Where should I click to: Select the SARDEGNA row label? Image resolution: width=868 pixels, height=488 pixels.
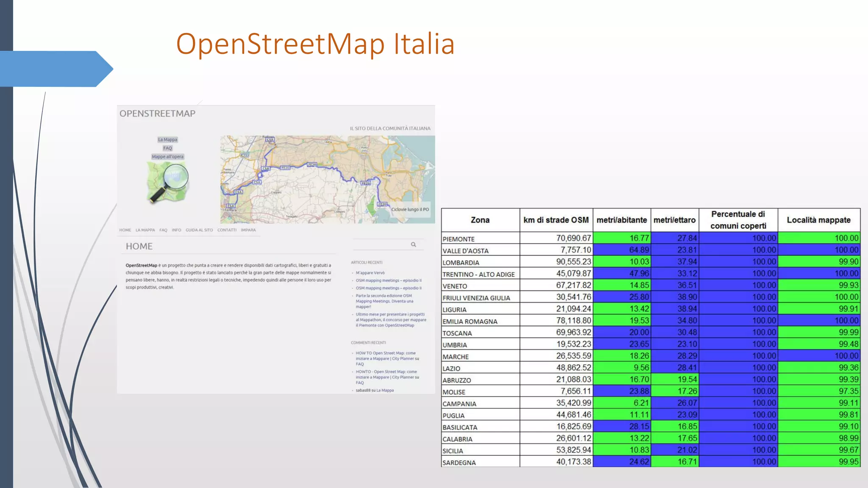(459, 463)
